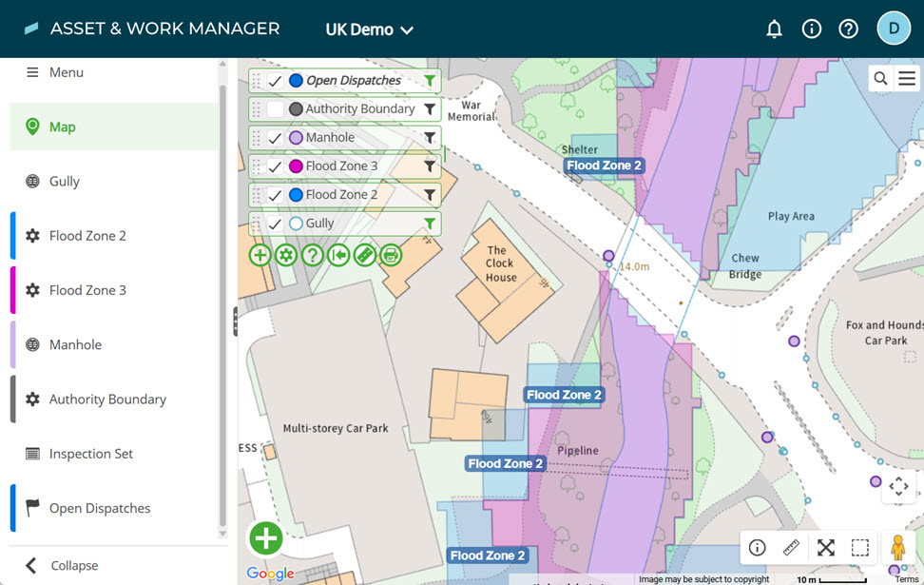Uncheck the Manhole layer checkbox
This screenshot has height=585, width=924.
tap(275, 138)
